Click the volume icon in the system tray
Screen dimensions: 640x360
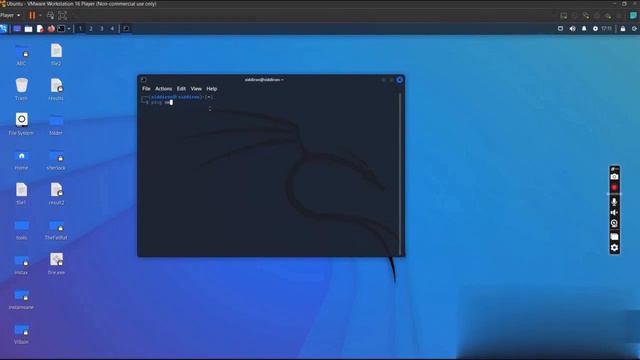pos(572,29)
